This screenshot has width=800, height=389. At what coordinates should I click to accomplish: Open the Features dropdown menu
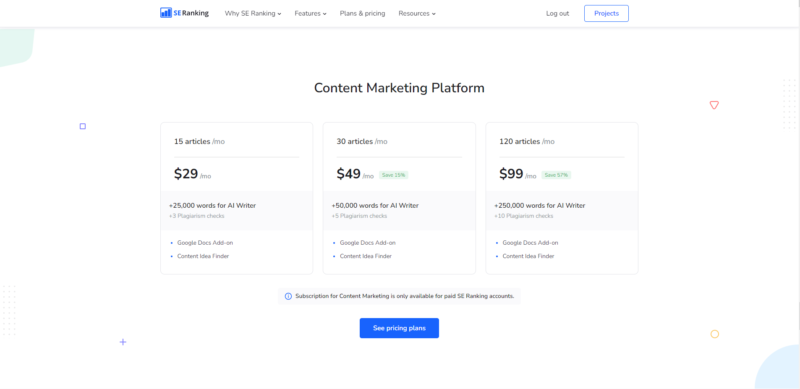click(x=310, y=13)
